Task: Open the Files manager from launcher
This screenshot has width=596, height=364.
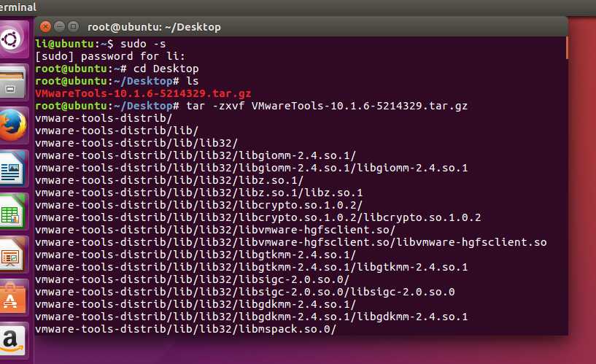Action: pos(12,82)
